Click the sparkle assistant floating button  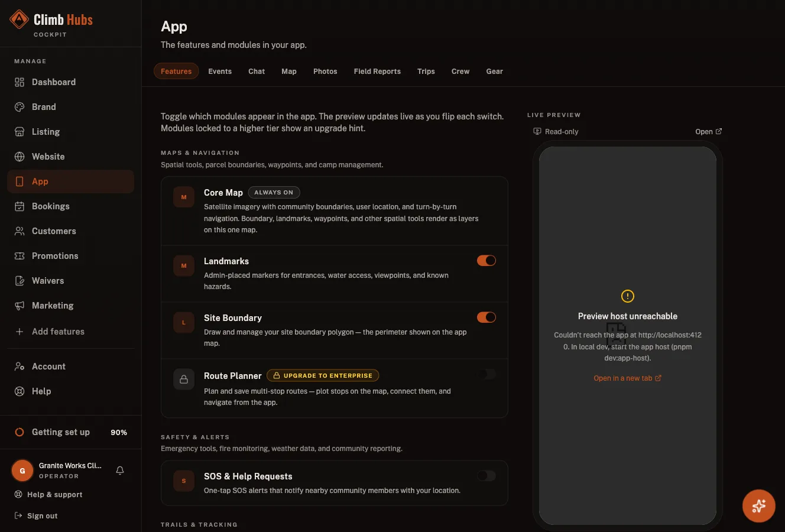click(759, 506)
